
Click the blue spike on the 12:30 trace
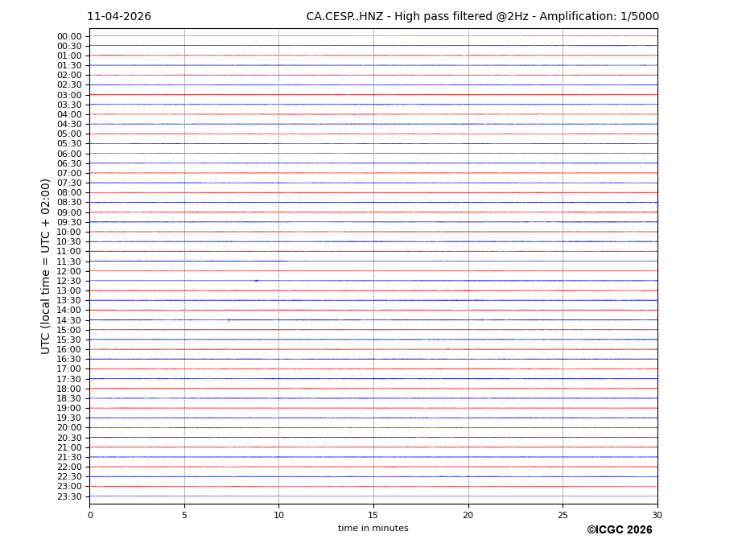point(256,281)
